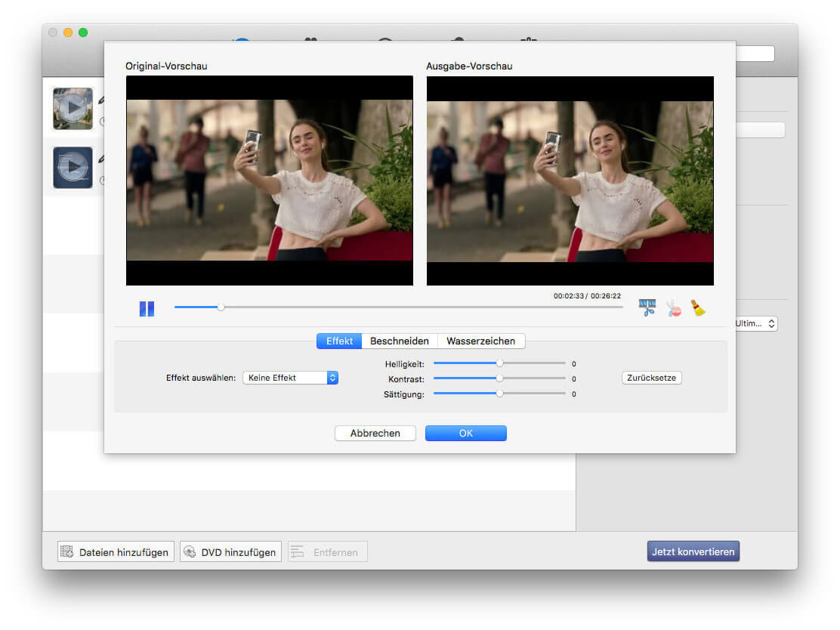The width and height of the screenshot is (840, 630).
Task: Open the Keine Effekt dropdown
Action: click(x=290, y=378)
